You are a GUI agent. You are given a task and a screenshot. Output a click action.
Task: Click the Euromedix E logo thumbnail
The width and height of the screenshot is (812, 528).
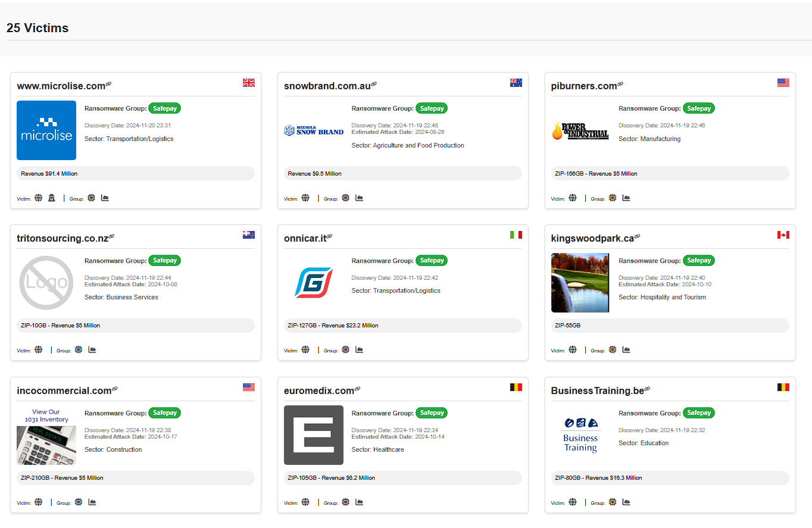click(x=314, y=435)
